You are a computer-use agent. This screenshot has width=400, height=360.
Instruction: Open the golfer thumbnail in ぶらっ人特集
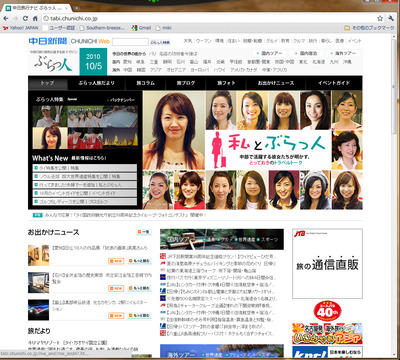pos(50,116)
